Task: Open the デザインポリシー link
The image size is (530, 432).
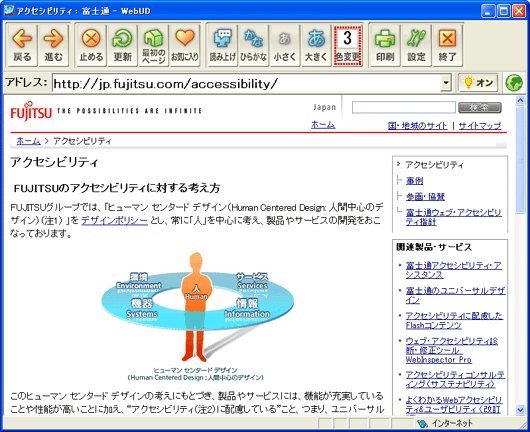Action: click(115, 220)
